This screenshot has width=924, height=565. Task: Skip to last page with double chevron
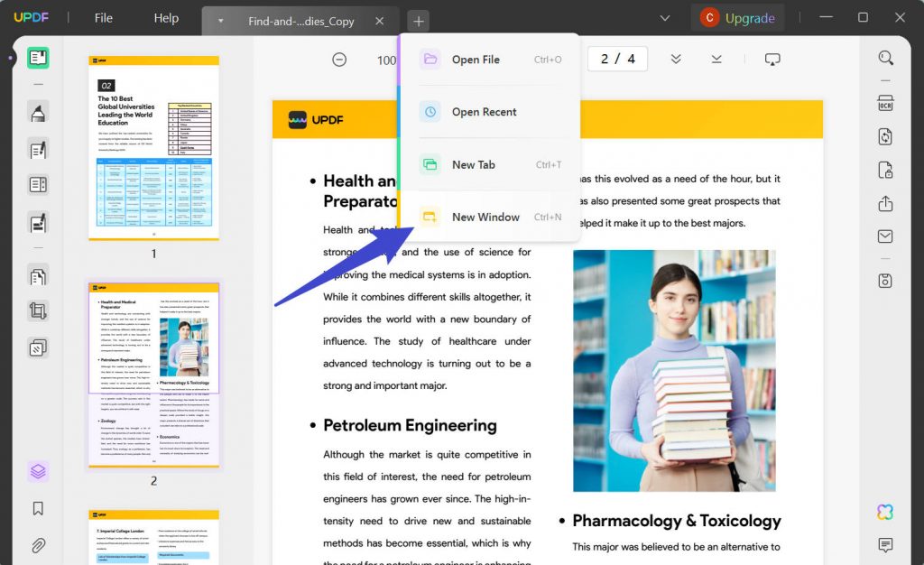click(x=716, y=58)
